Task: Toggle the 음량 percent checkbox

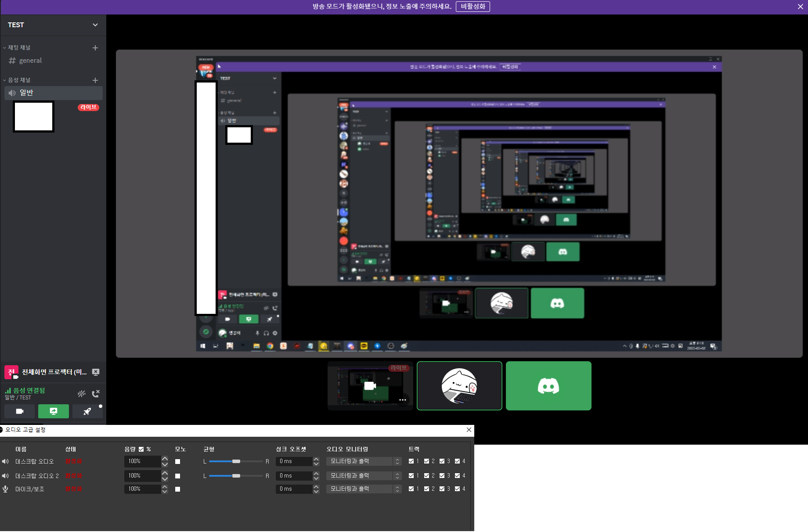Action: coord(141,449)
